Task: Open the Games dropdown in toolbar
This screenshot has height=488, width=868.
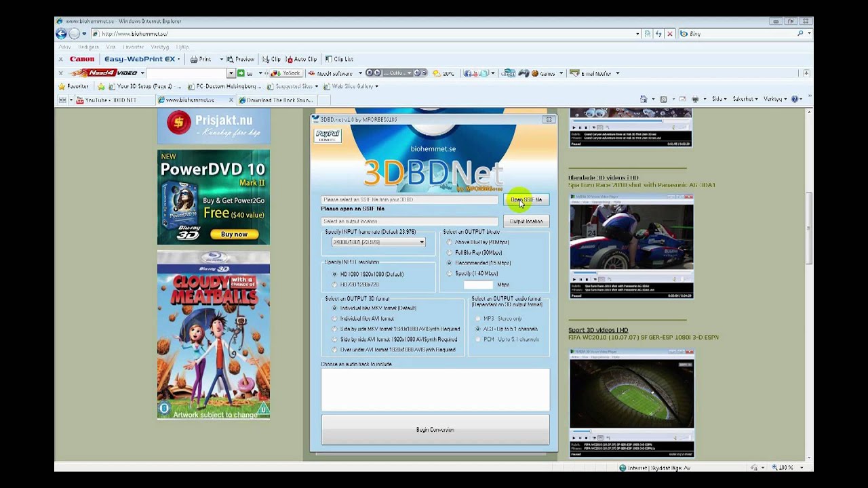Action: (x=561, y=73)
